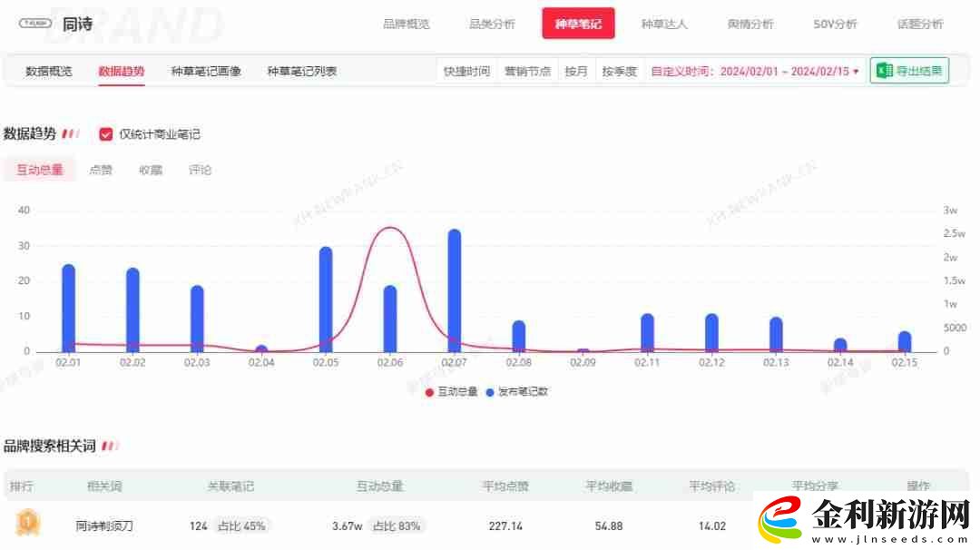Select the 评论 metric tab
Viewport: 980px width, 550px height.
200,170
